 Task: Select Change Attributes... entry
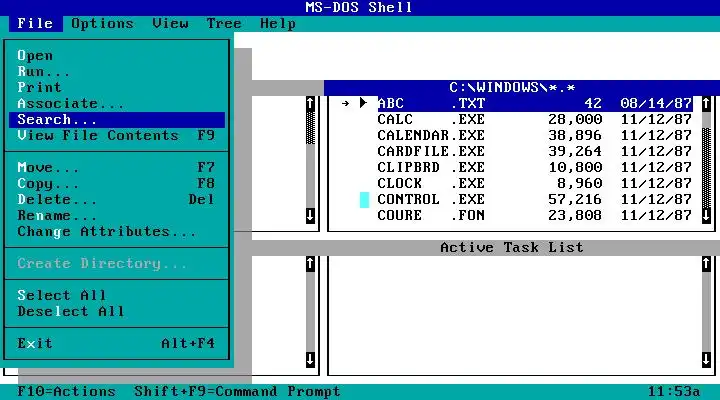point(117,231)
